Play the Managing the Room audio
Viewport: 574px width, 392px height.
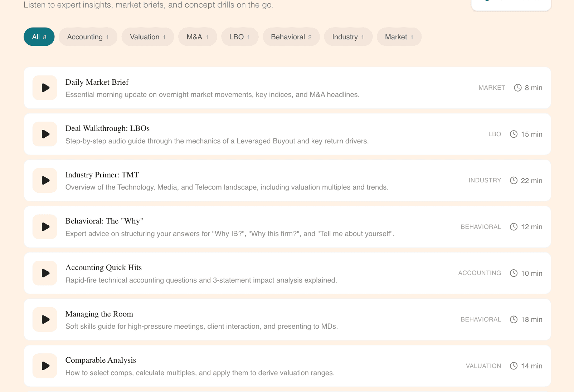click(x=45, y=319)
